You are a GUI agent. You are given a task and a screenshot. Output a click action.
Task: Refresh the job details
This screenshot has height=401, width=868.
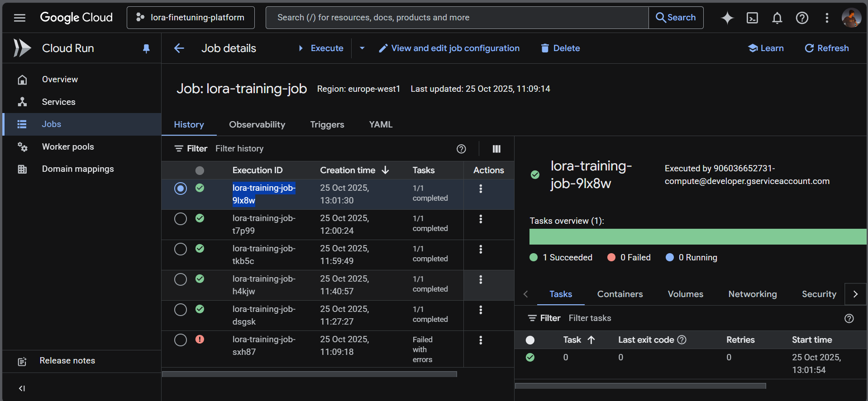click(827, 48)
